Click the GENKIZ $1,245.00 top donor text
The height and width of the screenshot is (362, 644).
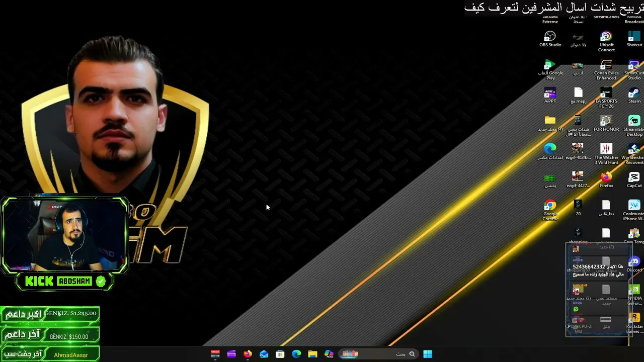[70, 313]
